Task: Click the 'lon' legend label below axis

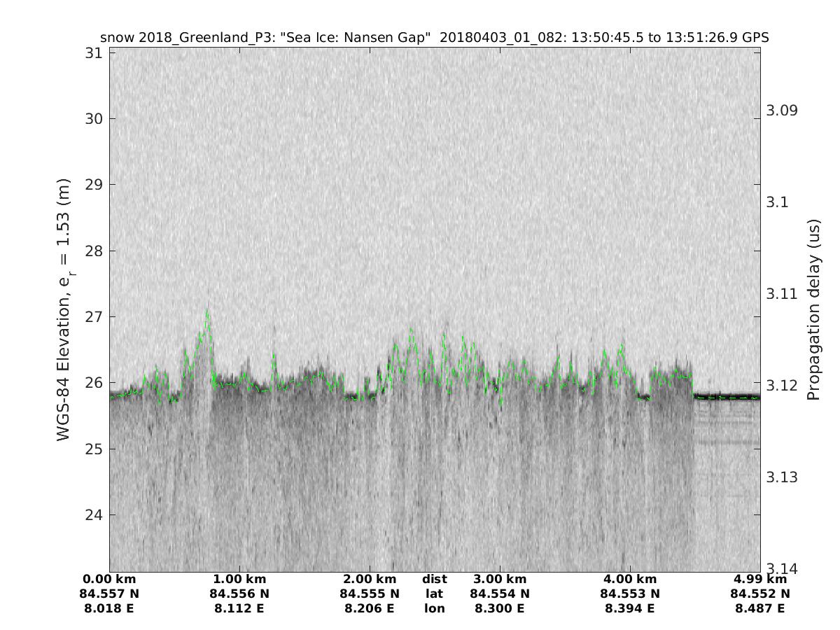Action: (x=434, y=608)
